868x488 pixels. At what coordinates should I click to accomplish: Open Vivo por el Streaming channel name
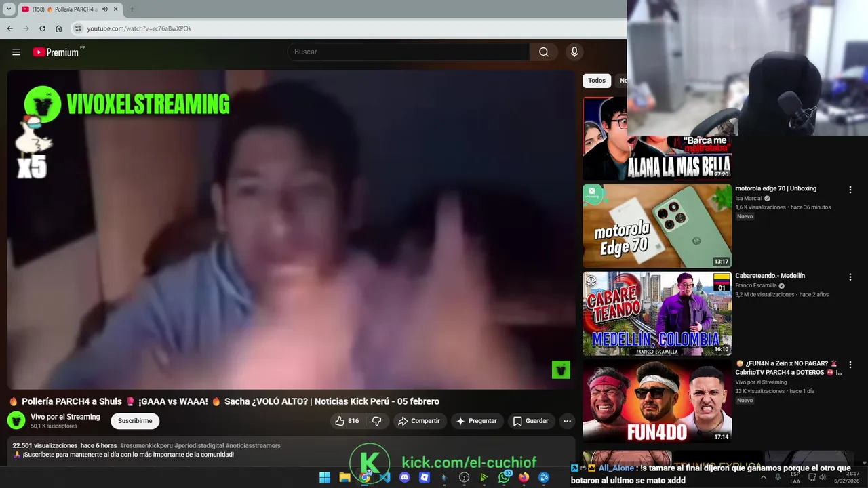tap(65, 417)
